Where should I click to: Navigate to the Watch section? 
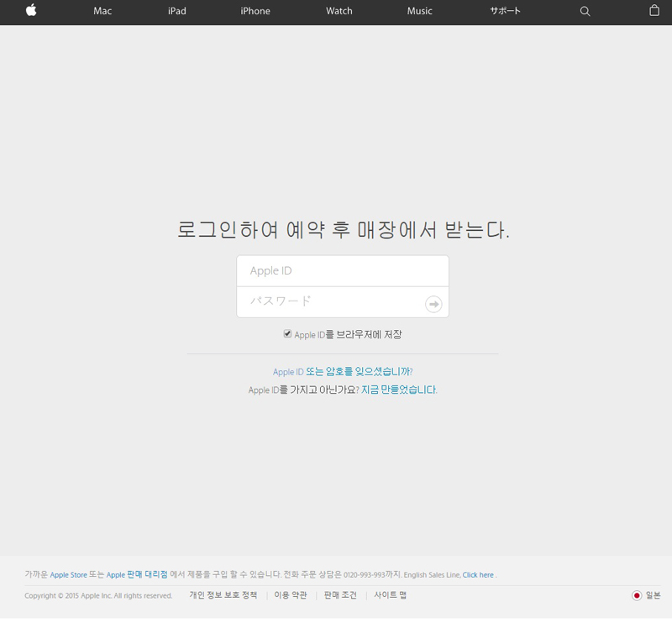339,11
